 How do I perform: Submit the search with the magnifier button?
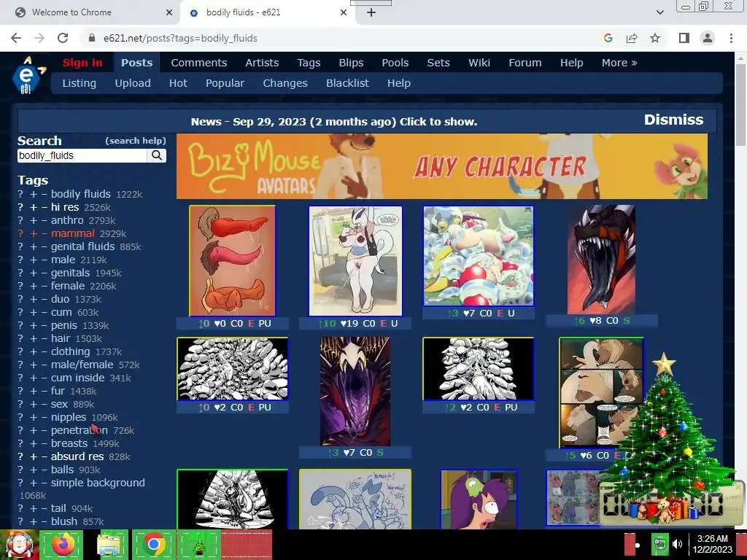click(157, 155)
